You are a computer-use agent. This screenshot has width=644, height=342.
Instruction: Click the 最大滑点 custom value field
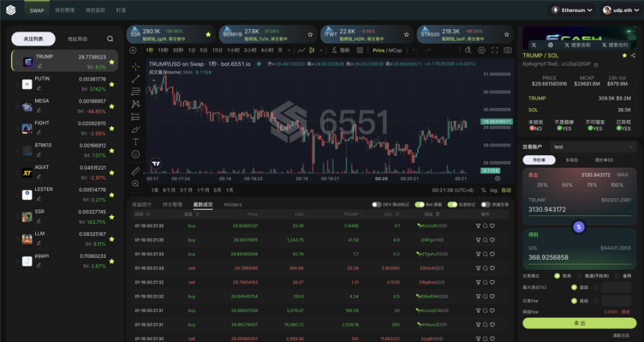[616, 288]
